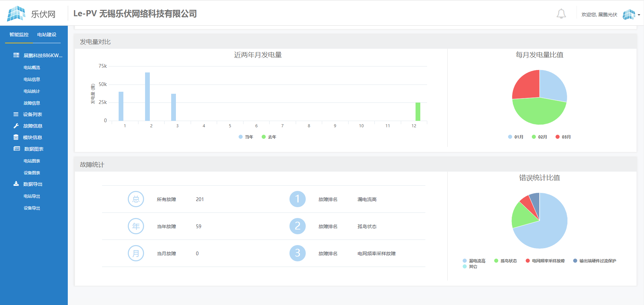Viewport: 644px width, 305px height.
Task: Click the notification bell icon
Action: [x=561, y=14]
